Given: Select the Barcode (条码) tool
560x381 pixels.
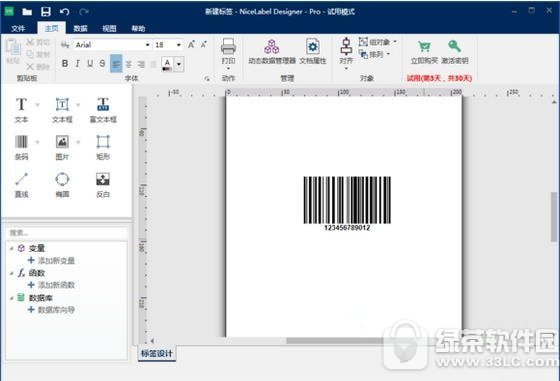Looking at the screenshot, I should (21, 147).
